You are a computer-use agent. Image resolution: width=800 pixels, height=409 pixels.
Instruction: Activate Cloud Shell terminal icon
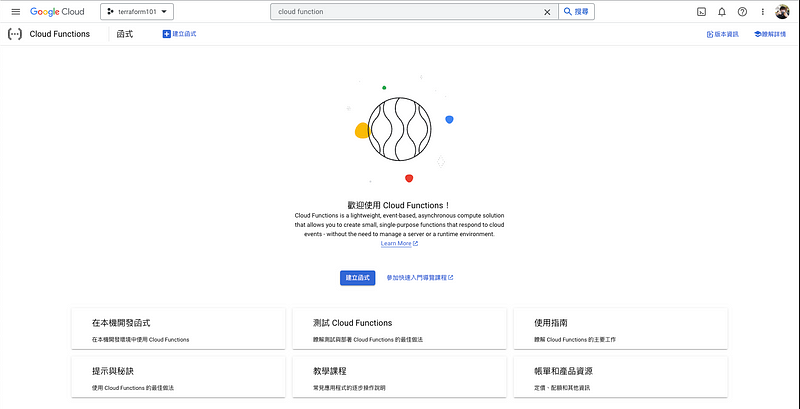[x=702, y=12]
